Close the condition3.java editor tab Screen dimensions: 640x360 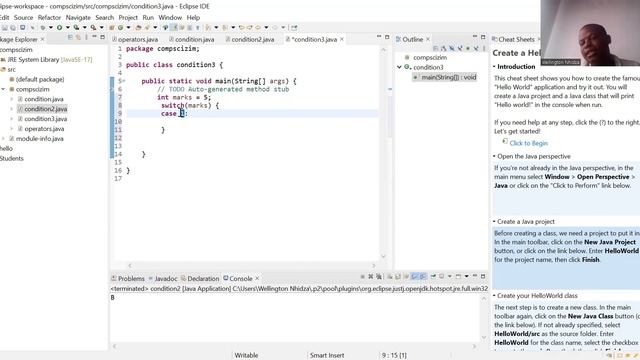(342, 39)
